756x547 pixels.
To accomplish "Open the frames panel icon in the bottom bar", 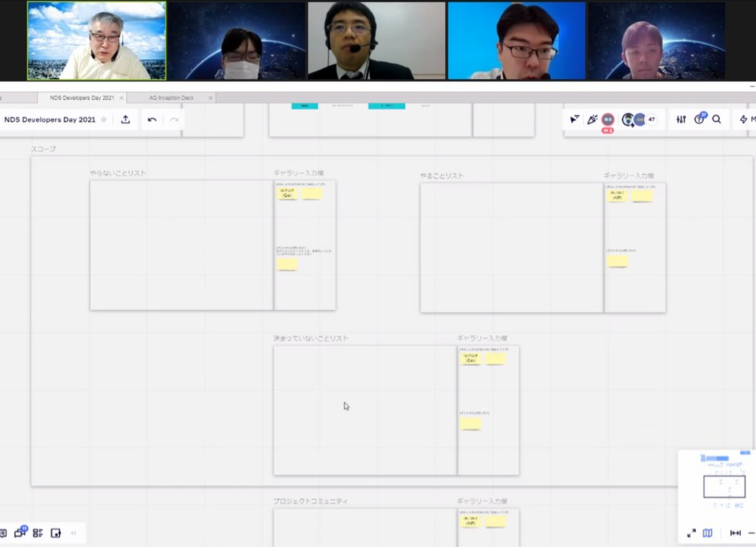I will point(56,533).
